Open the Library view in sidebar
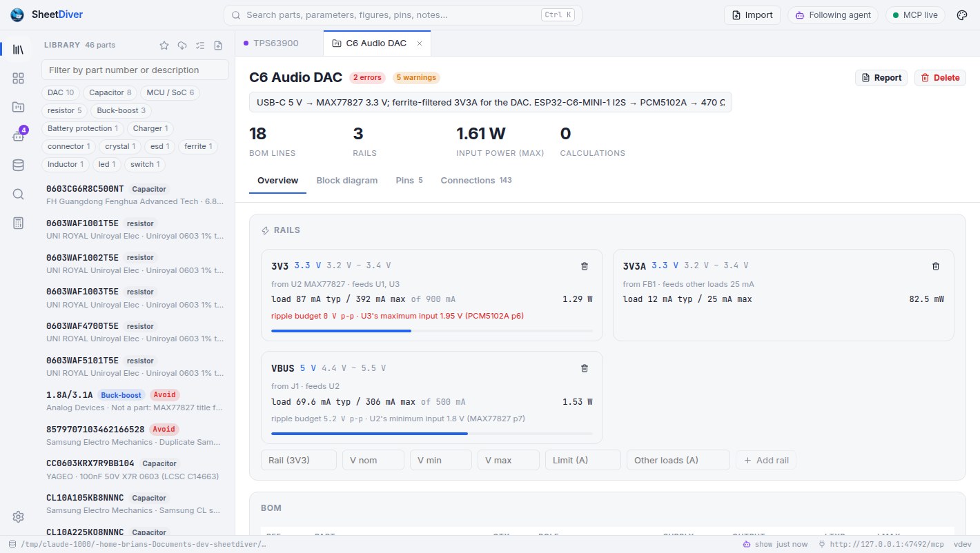980x553 pixels. (x=19, y=50)
